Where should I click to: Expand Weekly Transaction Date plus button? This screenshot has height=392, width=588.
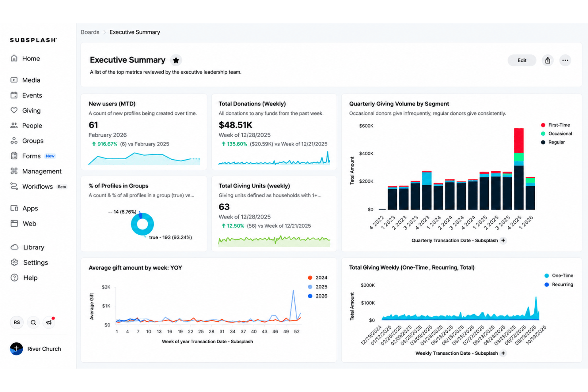point(503,353)
